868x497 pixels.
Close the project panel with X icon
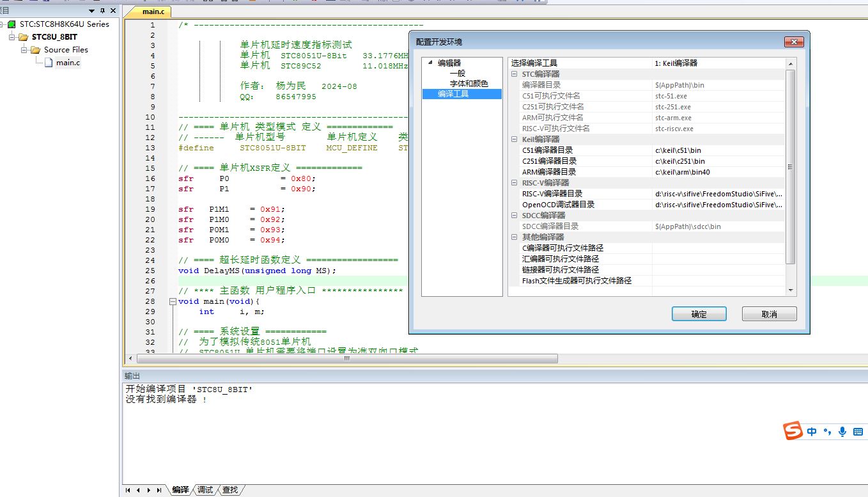(x=113, y=11)
